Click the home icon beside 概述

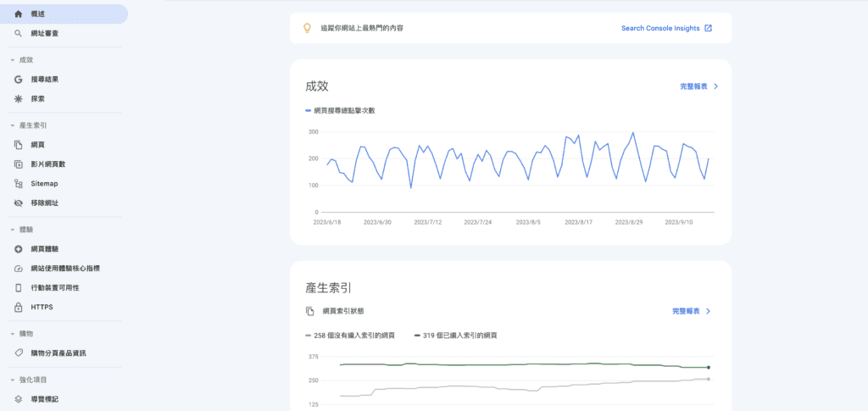click(x=19, y=14)
